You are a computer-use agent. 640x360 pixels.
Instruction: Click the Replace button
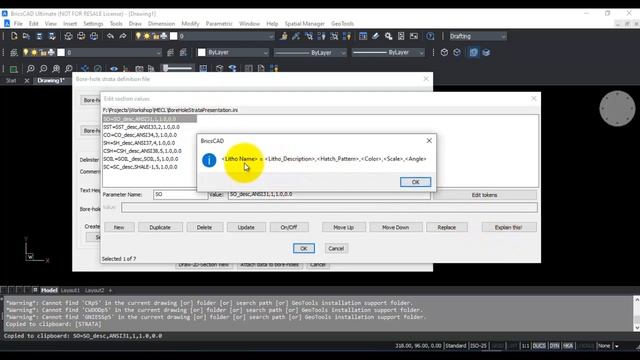coord(447,227)
